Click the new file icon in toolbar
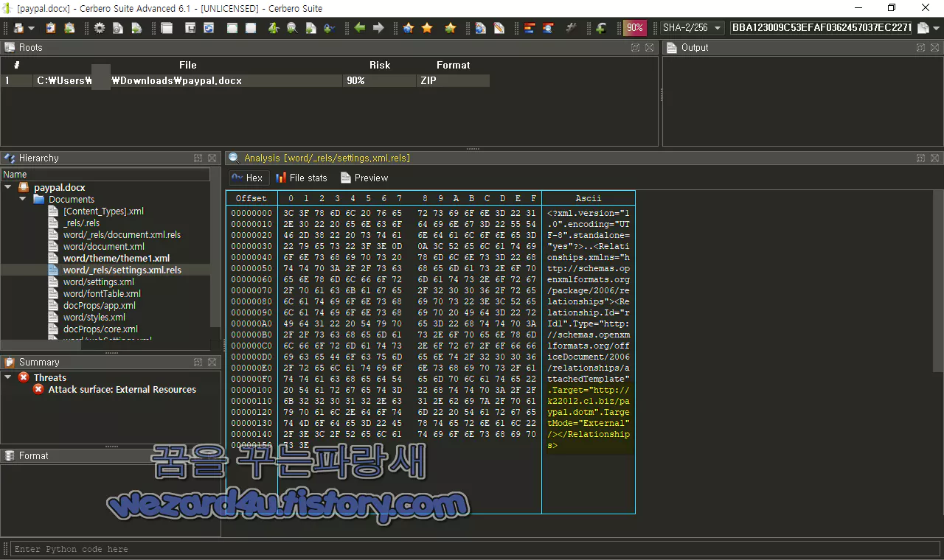Screen dimensions: 944x560 point(18,28)
